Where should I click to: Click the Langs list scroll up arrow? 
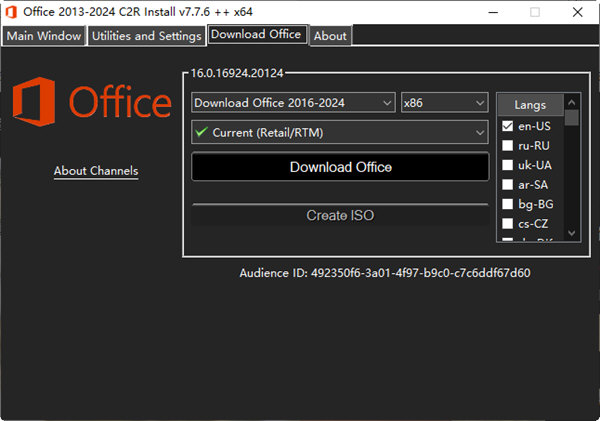coord(572,102)
